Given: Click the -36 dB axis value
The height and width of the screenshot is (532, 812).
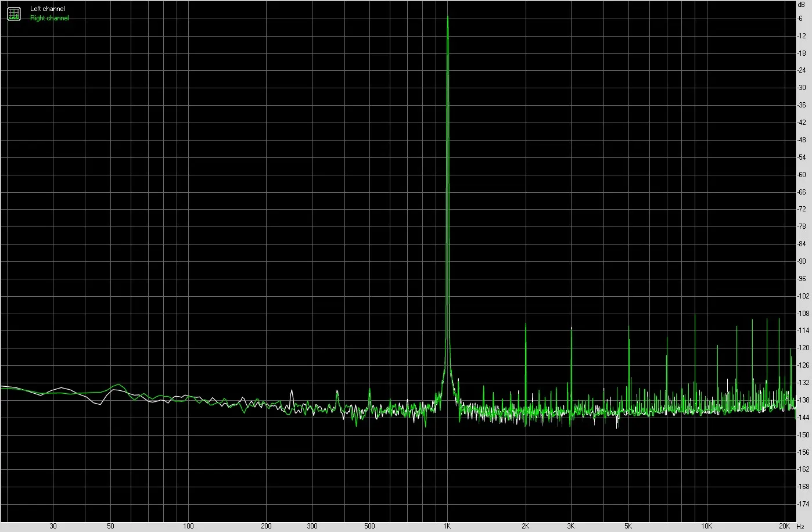Looking at the screenshot, I should 802,105.
